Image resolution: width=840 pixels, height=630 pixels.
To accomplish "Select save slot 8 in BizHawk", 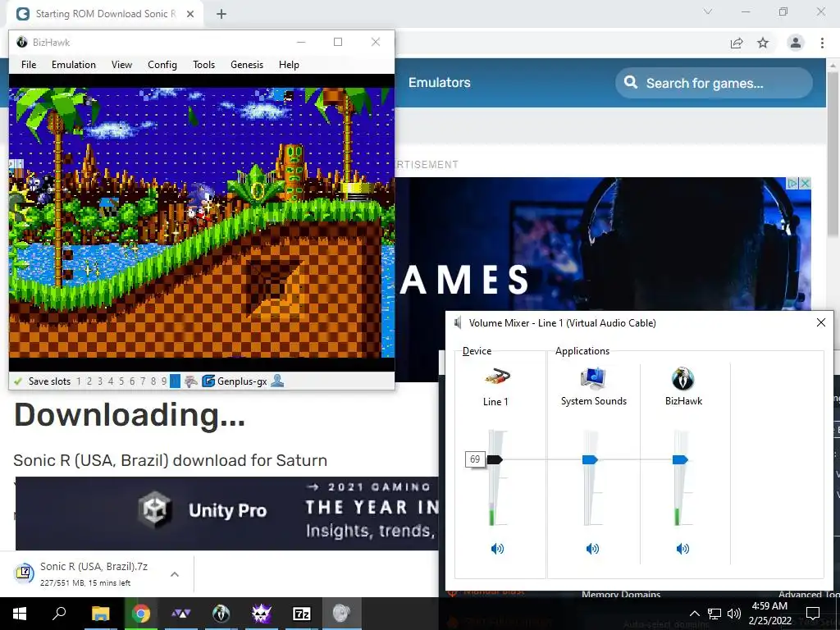I will (153, 381).
